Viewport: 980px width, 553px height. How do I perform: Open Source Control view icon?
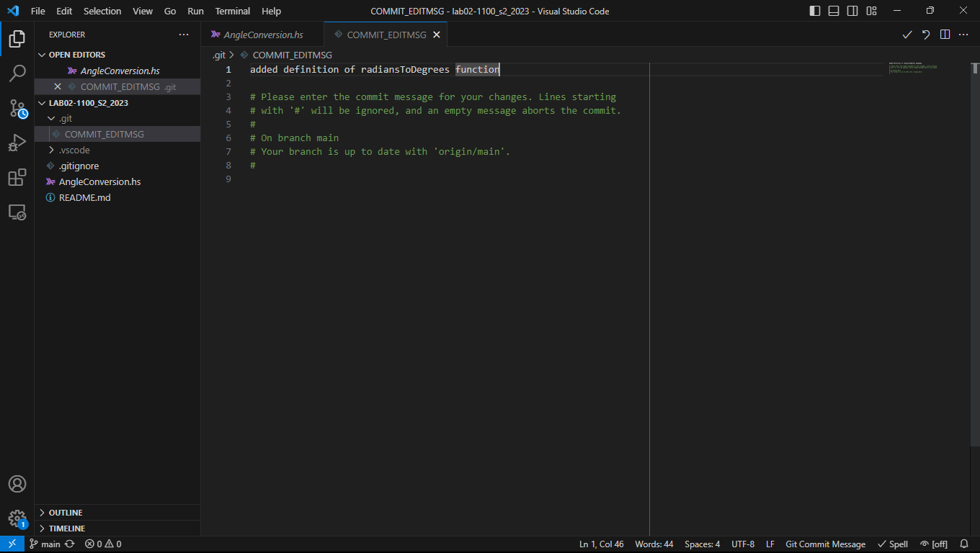(17, 108)
